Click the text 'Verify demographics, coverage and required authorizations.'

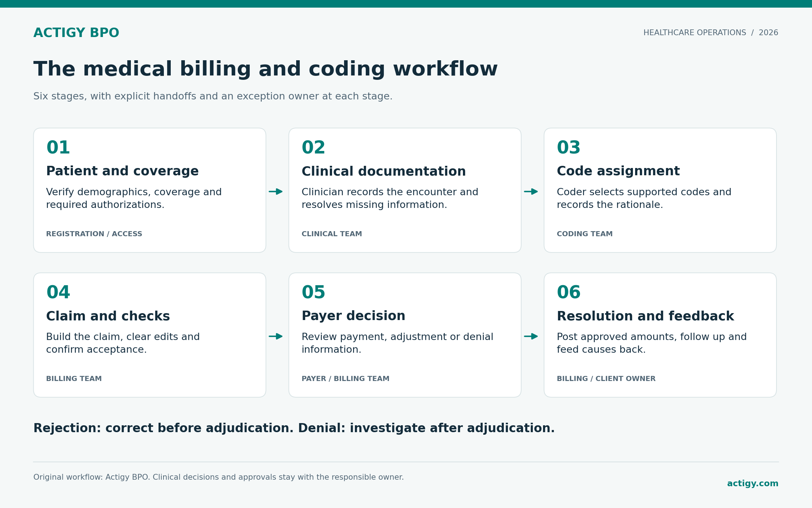coord(134,198)
